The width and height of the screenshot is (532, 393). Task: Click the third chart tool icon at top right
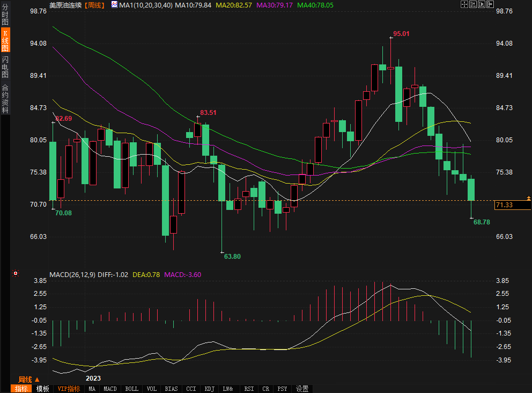pyautogui.click(x=481, y=4)
